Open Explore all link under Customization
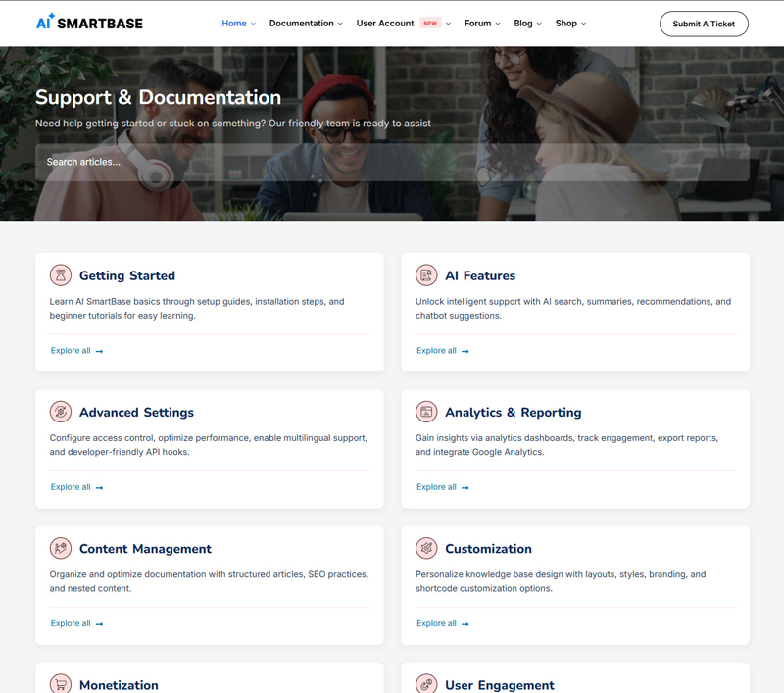The height and width of the screenshot is (693, 784). [x=442, y=623]
